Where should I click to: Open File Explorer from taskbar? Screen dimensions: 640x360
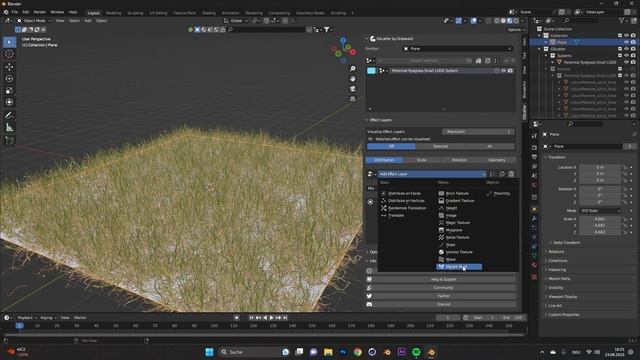(x=328, y=352)
